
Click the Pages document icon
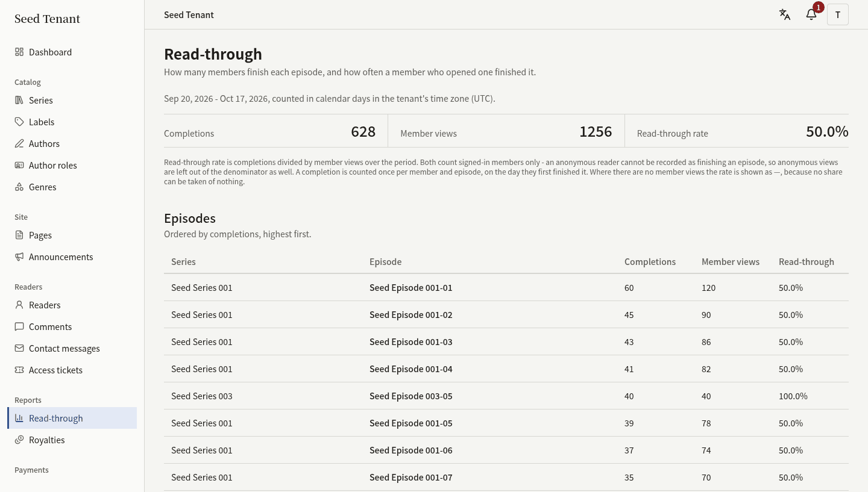(19, 235)
